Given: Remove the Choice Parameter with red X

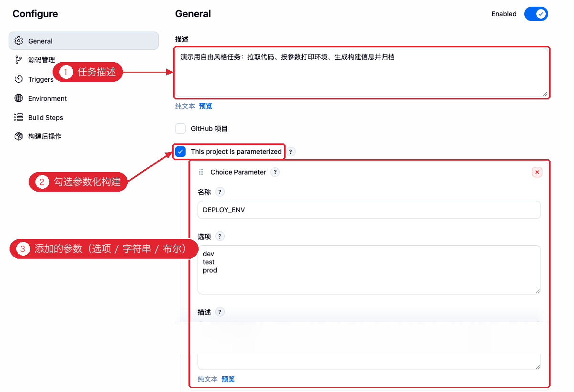Looking at the screenshot, I should click(537, 172).
